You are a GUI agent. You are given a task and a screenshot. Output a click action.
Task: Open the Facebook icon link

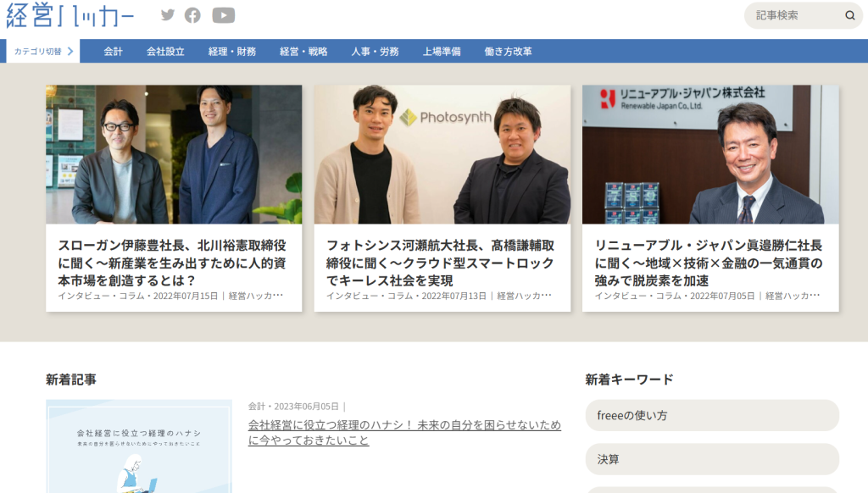(x=193, y=15)
